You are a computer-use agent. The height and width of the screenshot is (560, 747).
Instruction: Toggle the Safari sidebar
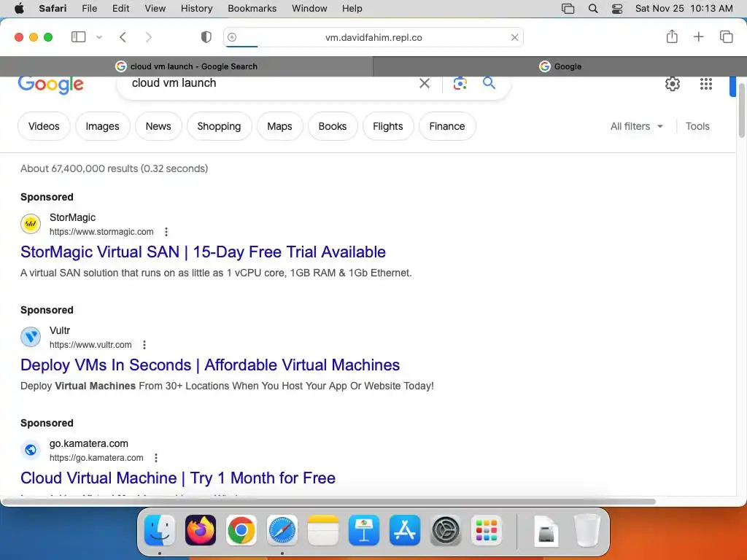(78, 37)
